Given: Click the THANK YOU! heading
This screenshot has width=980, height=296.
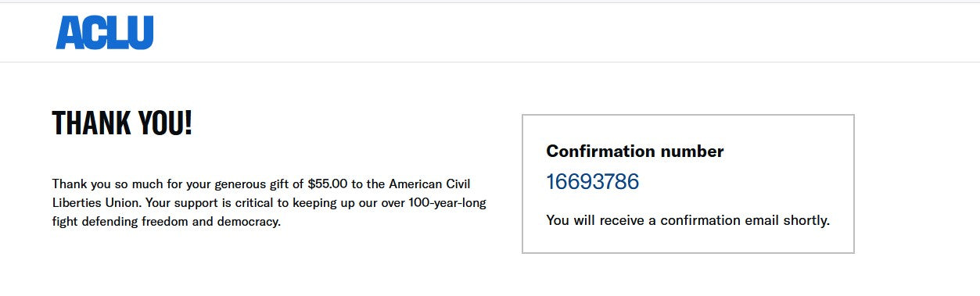Looking at the screenshot, I should click(122, 124).
